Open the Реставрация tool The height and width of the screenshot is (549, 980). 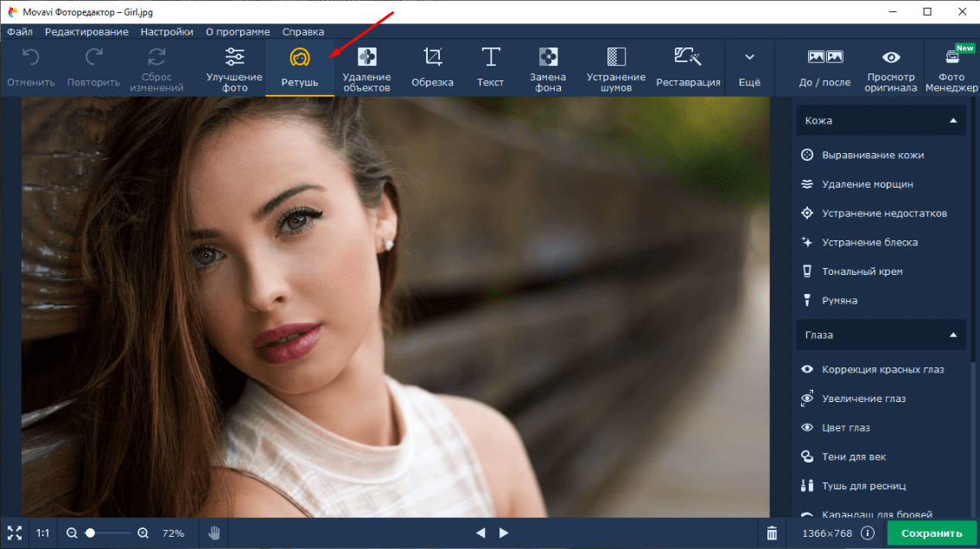click(x=688, y=68)
